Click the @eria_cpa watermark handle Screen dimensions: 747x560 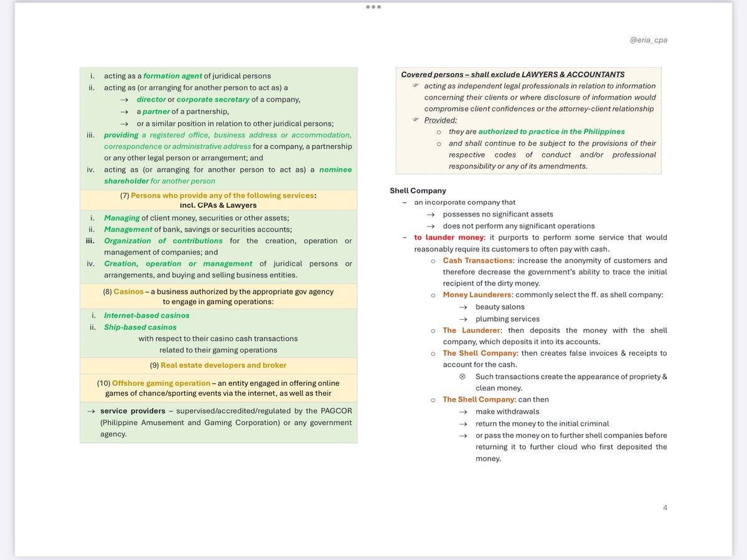pos(649,40)
